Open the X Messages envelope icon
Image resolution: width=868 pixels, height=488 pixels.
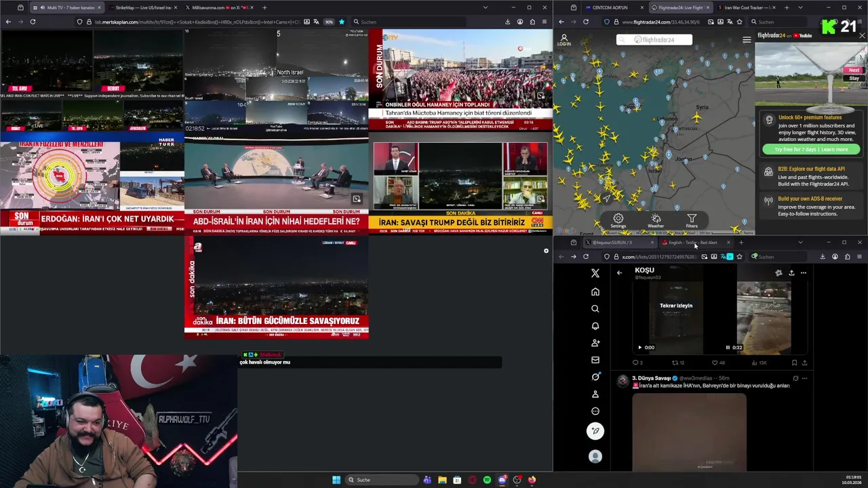tap(595, 360)
